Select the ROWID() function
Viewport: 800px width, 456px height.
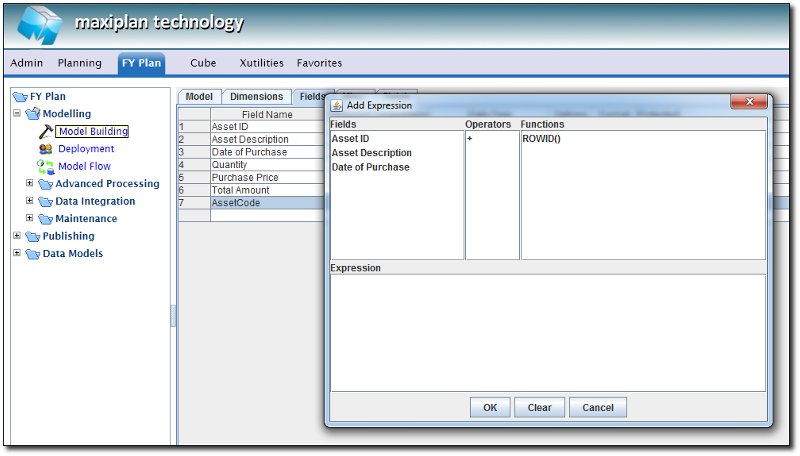pyautogui.click(x=542, y=139)
